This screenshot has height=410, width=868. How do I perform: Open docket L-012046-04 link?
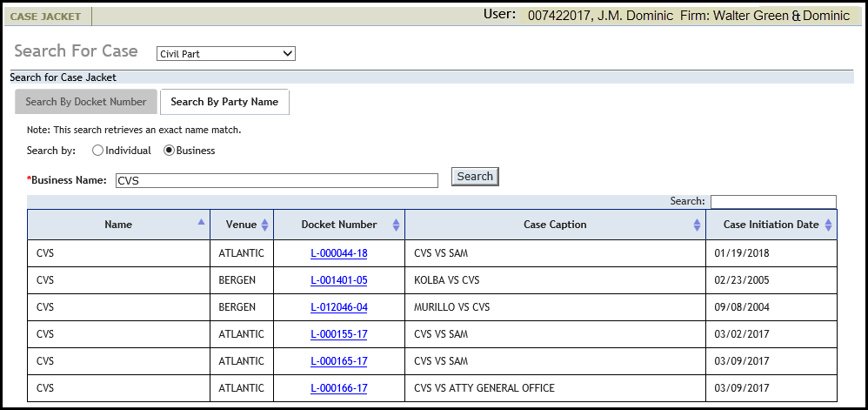click(338, 307)
